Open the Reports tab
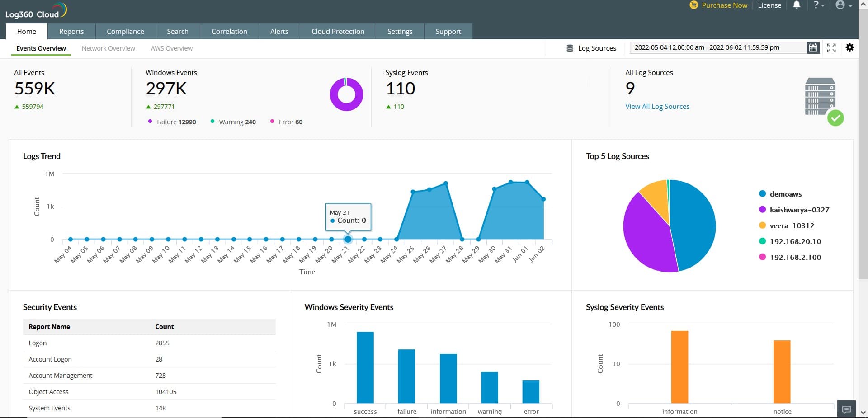This screenshot has height=418, width=868. point(71,31)
